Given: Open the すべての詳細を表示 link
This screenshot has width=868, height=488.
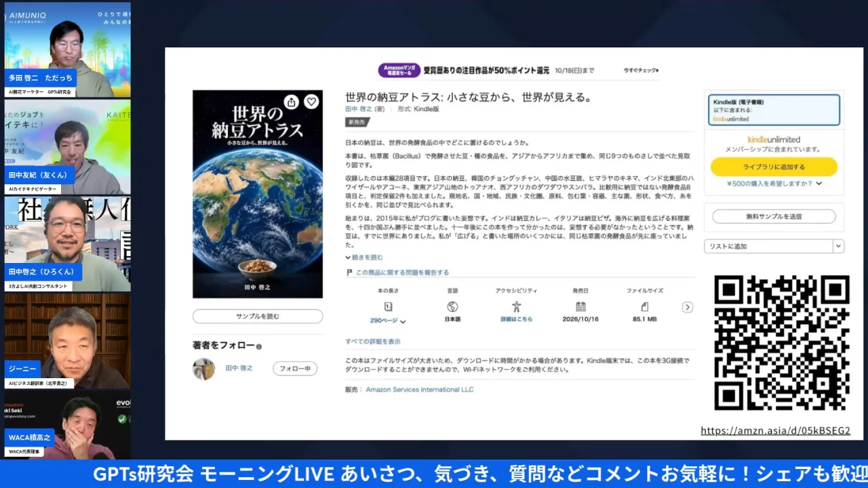Looking at the screenshot, I should tap(373, 342).
